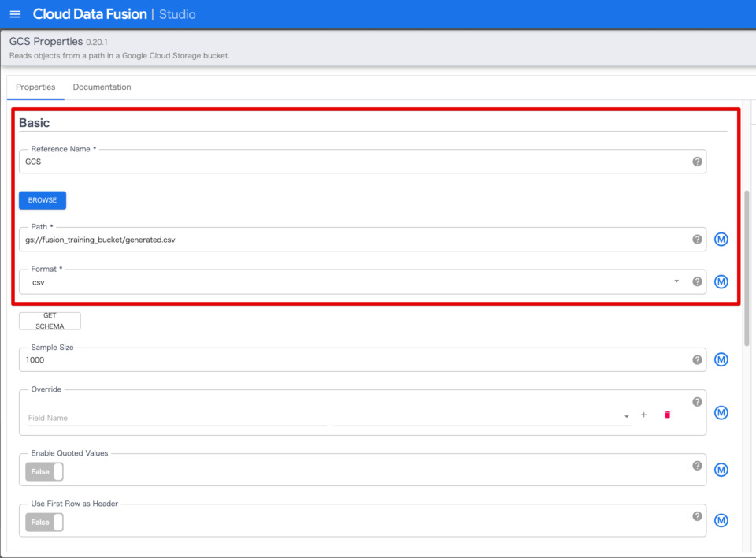
Task: Click the macro icon for Use First Row as Header
Action: pos(721,520)
